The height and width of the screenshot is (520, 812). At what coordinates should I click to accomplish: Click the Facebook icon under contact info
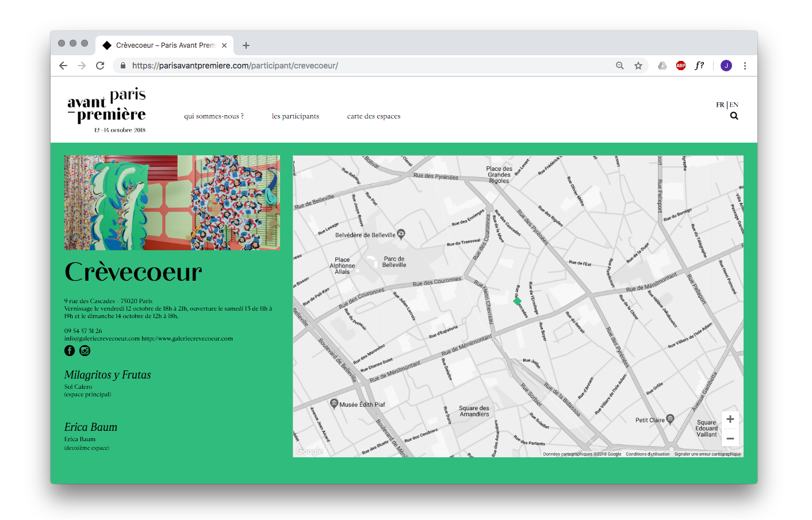[x=70, y=351]
